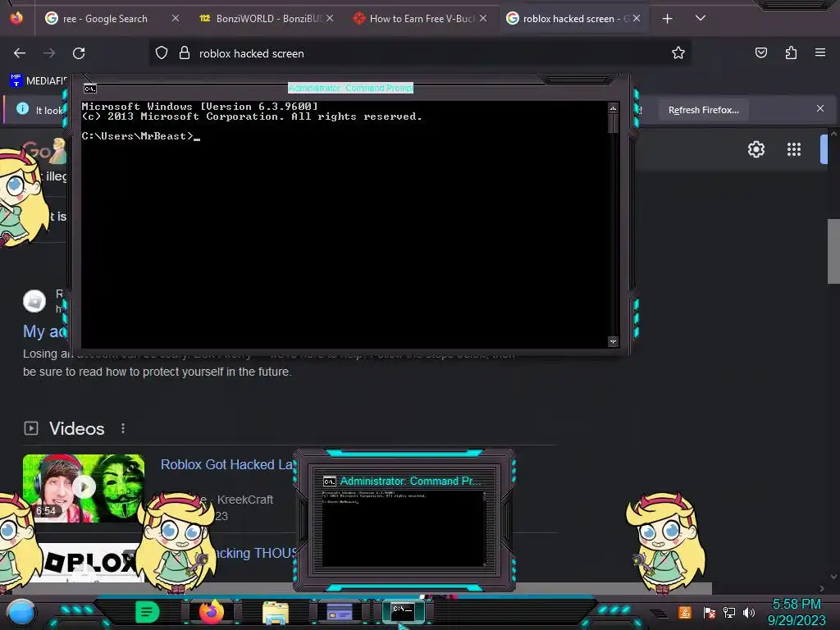This screenshot has height=630, width=840.
Task: Click the Refresh Firefox button
Action: pos(703,110)
